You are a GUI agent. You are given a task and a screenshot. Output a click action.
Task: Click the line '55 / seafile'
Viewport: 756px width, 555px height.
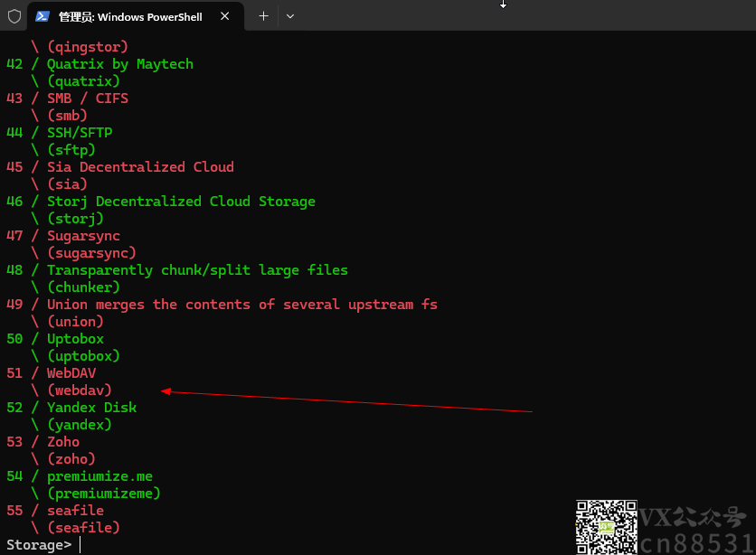[55, 511]
